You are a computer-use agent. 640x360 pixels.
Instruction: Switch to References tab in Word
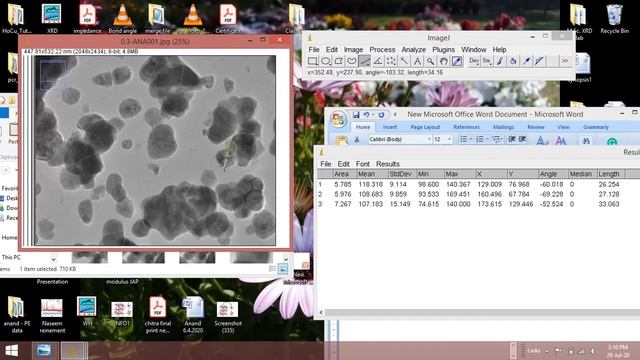(x=466, y=127)
